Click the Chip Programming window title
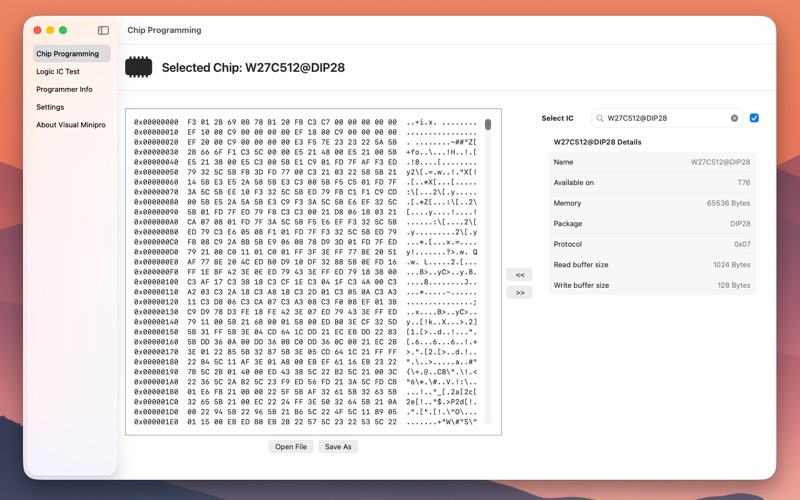Viewport: 800px width, 500px height. click(164, 30)
